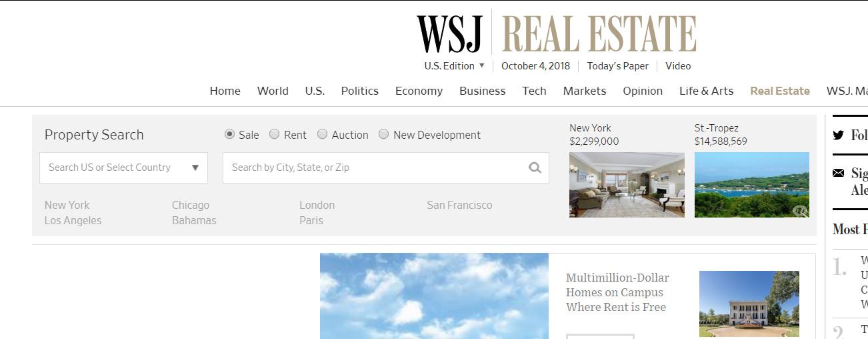Open the Opinion section
Viewport: 868px width, 339px height.
[643, 91]
